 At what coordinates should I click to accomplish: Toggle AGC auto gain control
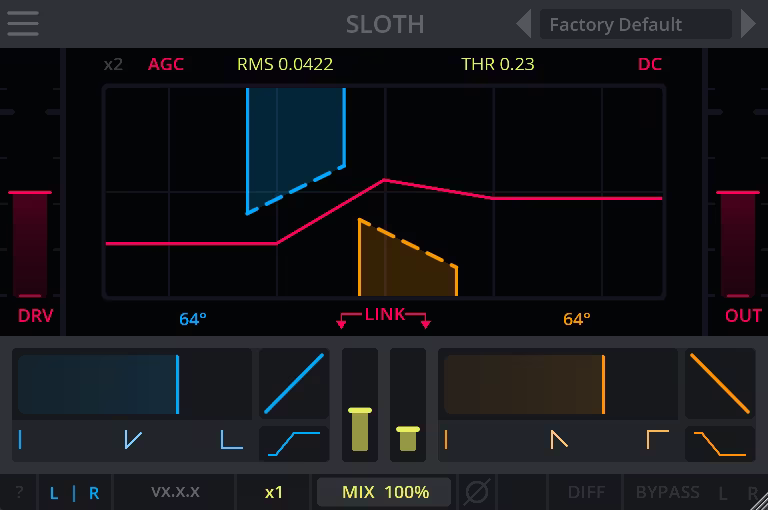(x=166, y=65)
